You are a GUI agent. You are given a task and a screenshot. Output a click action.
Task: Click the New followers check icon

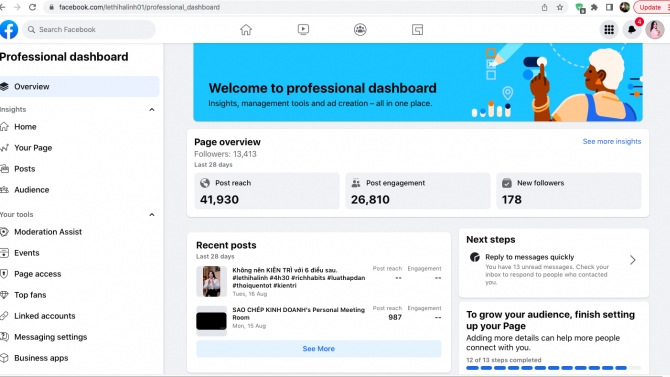coord(507,183)
